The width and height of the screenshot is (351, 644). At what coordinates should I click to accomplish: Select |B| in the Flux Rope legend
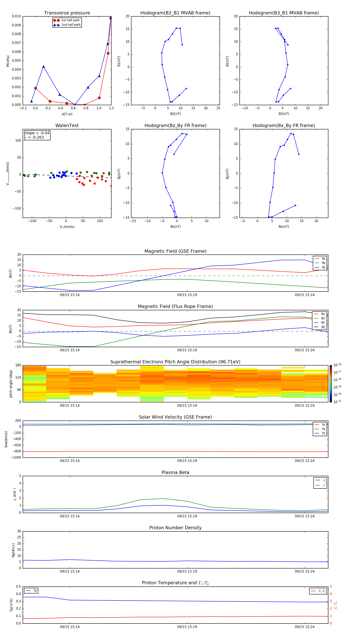click(320, 327)
